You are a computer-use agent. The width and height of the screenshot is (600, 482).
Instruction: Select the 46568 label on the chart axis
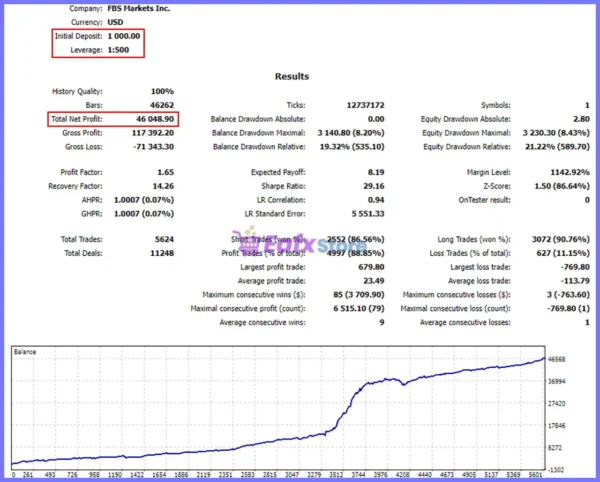point(557,359)
